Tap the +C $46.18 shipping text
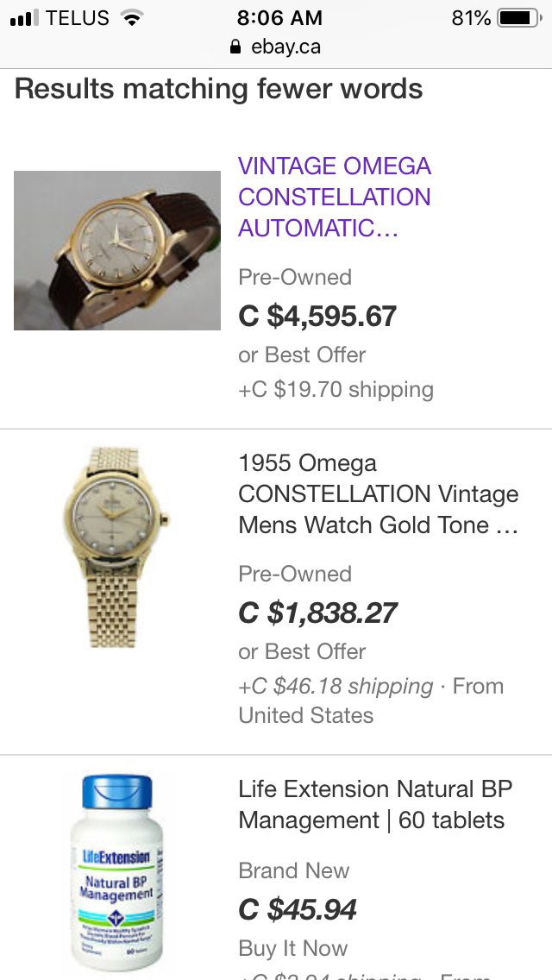The width and height of the screenshot is (552, 980). [x=336, y=686]
